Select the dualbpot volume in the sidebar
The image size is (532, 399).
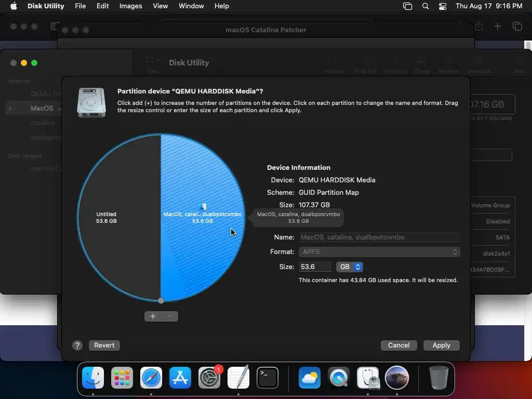(x=46, y=137)
